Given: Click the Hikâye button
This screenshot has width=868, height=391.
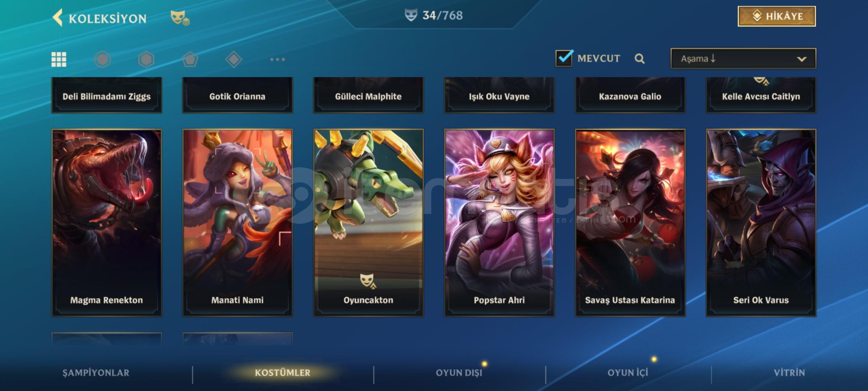Looking at the screenshot, I should pos(776,16).
